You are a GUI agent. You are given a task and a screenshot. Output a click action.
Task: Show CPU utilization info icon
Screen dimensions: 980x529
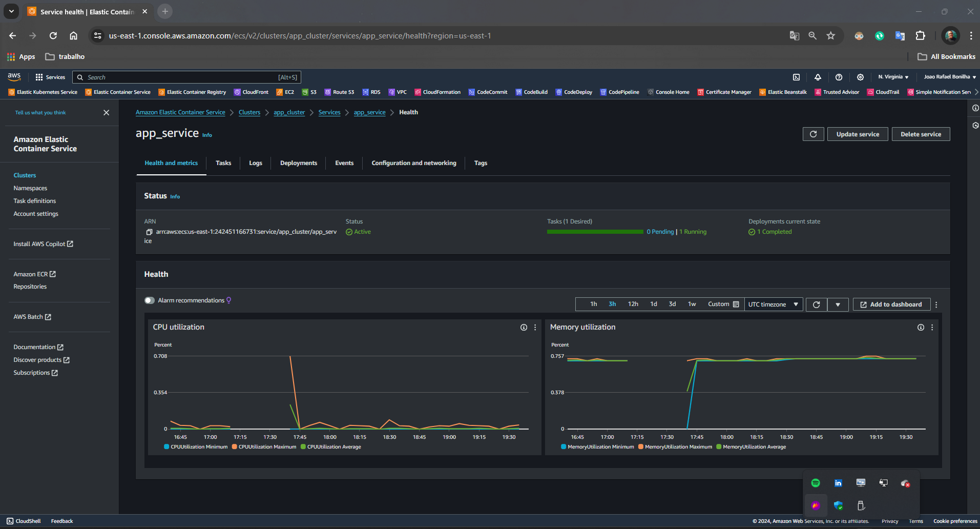click(524, 327)
